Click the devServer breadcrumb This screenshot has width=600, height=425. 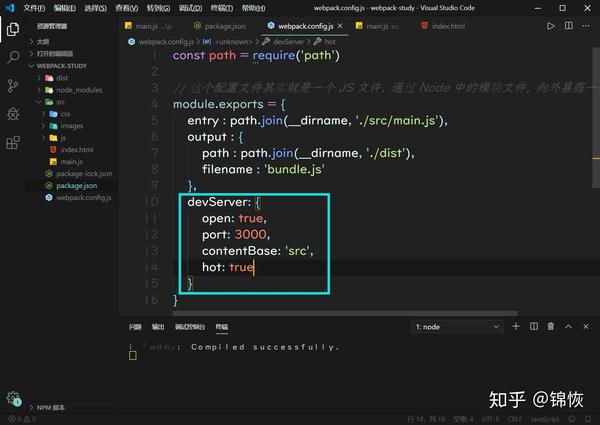tap(284, 42)
